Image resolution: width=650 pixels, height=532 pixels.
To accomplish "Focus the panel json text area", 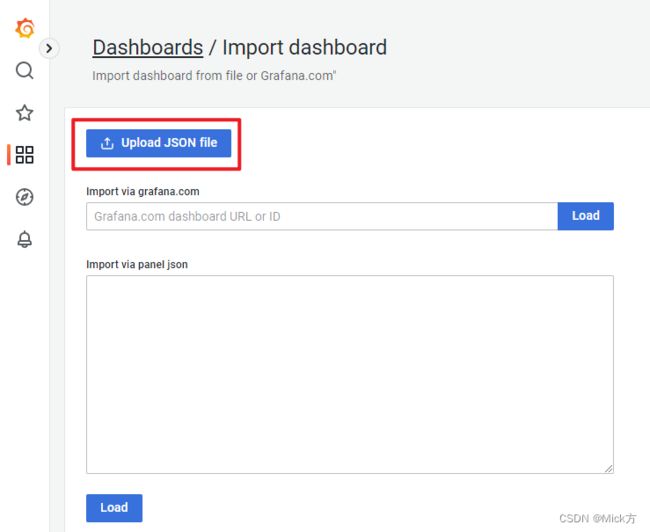I will tap(350, 374).
